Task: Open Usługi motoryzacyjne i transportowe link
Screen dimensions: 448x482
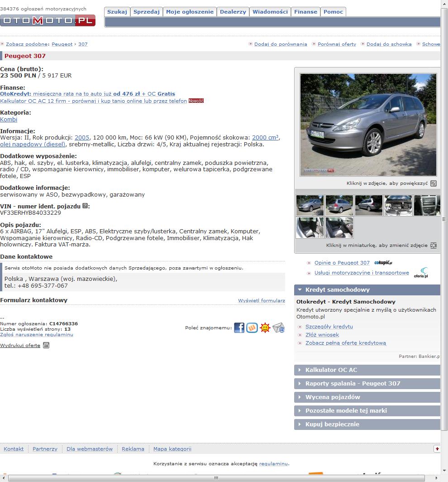Action: point(362,273)
